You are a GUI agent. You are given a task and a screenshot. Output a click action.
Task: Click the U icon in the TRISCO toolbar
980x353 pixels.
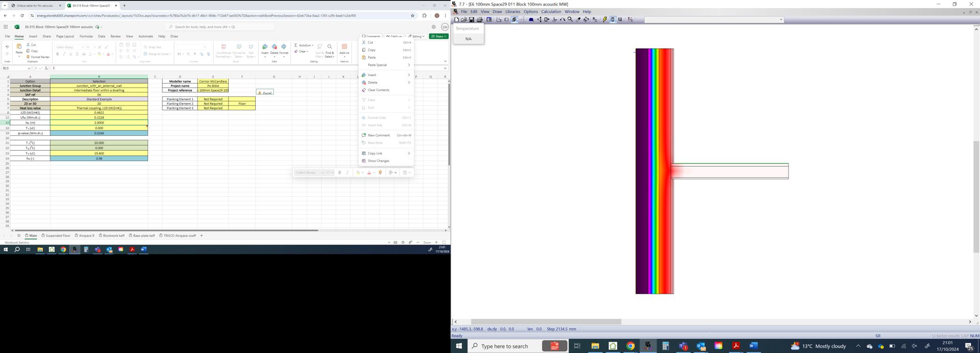[x=620, y=20]
